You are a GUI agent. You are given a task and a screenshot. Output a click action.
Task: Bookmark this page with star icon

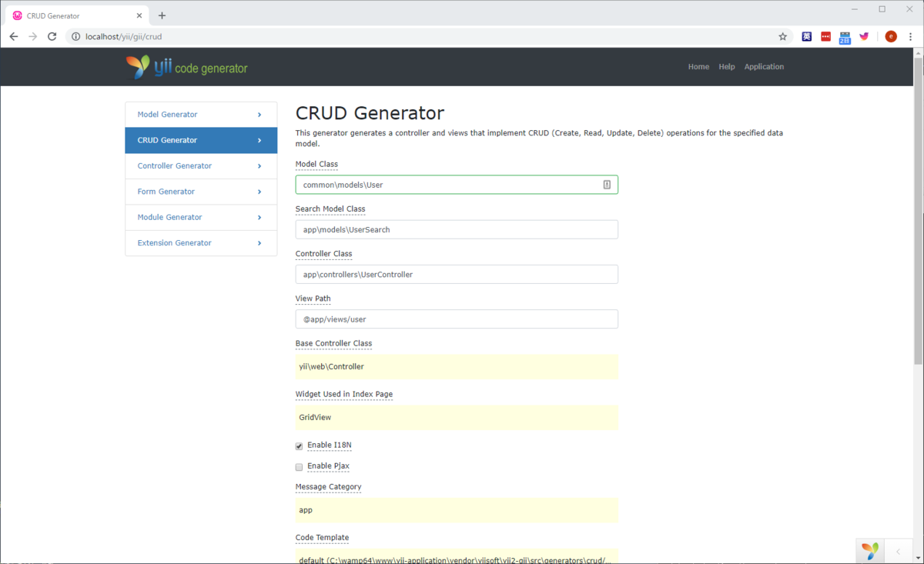[x=783, y=36]
